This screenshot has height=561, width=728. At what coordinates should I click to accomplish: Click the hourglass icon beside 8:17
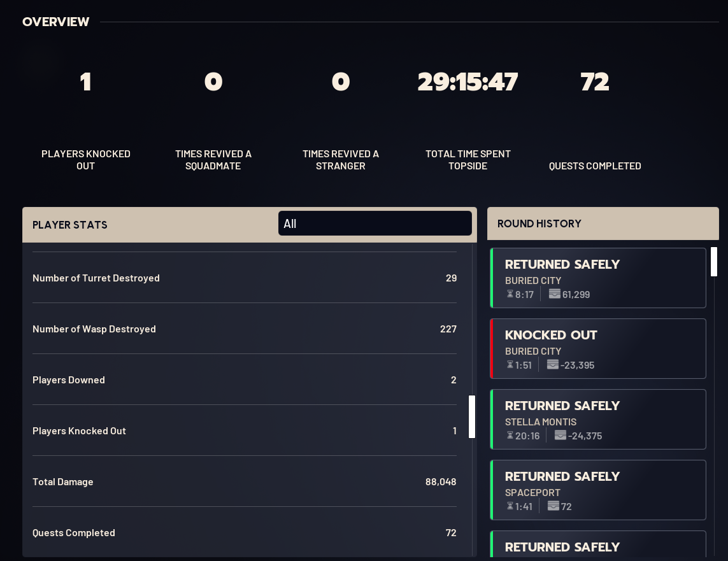pyautogui.click(x=510, y=294)
